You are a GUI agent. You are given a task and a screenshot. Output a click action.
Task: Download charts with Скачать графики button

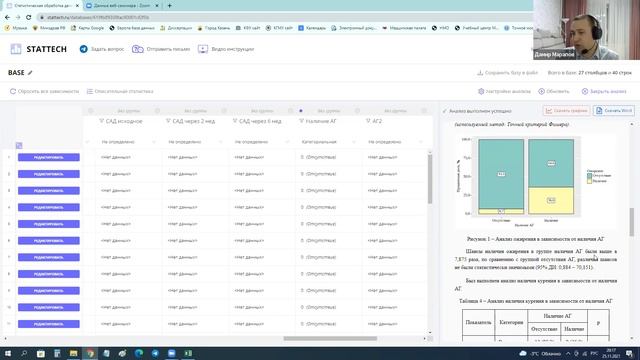pyautogui.click(x=567, y=111)
